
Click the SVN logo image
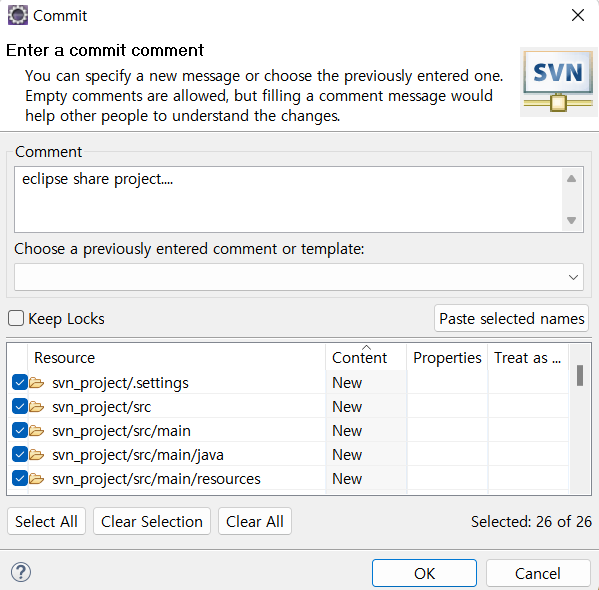click(x=558, y=81)
